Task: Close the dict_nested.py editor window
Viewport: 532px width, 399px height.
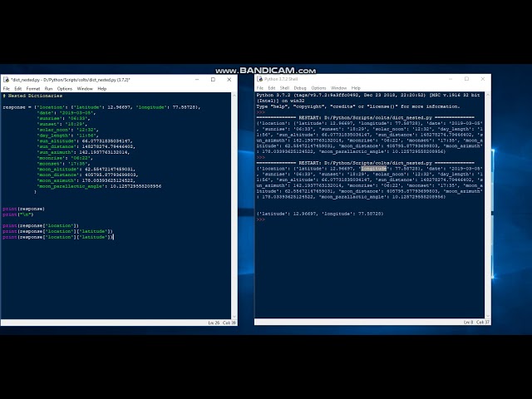Action: (229, 80)
